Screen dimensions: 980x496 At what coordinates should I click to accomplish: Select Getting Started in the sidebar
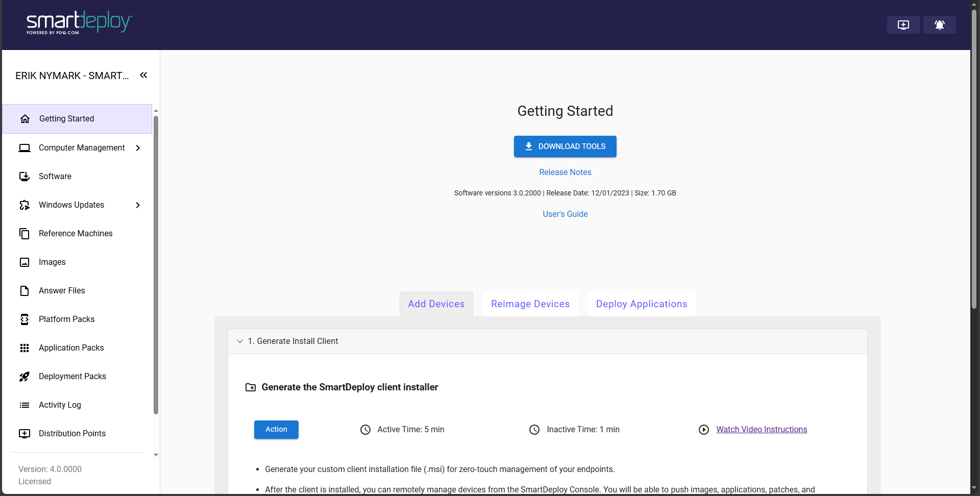click(66, 118)
